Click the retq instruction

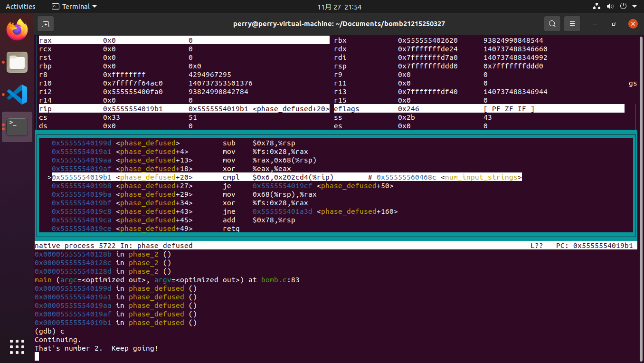click(x=231, y=229)
